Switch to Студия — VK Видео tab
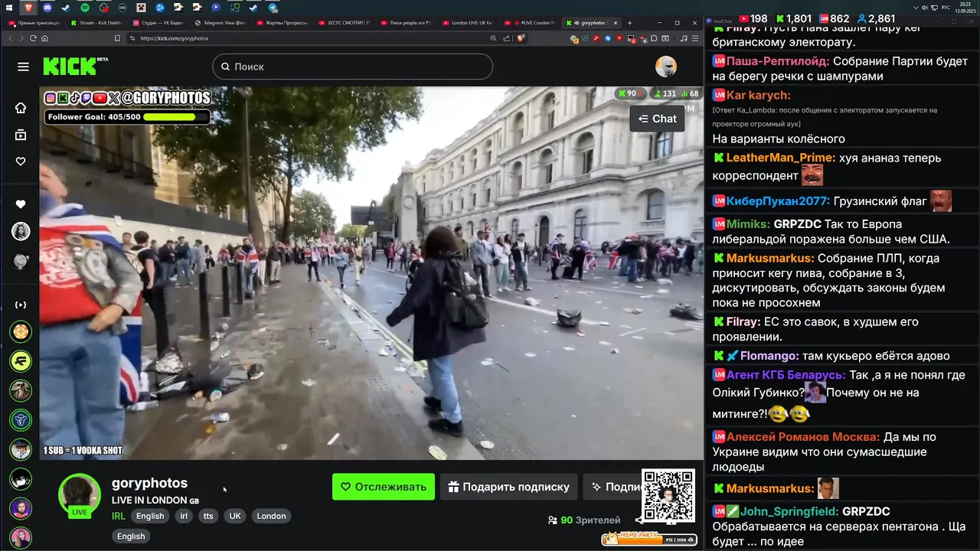Viewport: 980px width, 551px height. point(158,23)
